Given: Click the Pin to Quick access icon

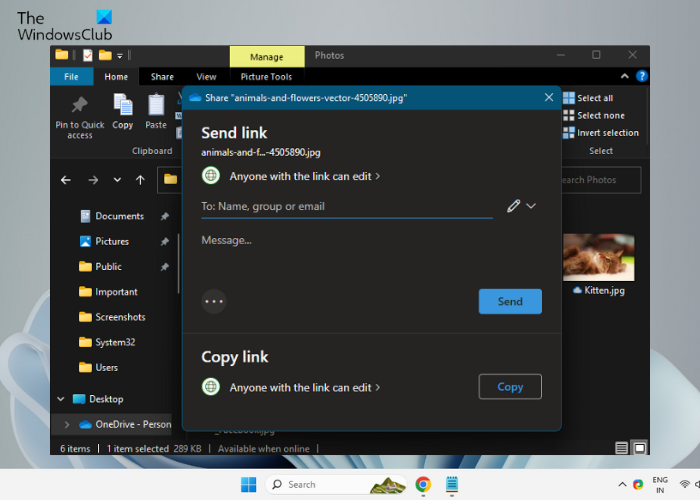Looking at the screenshot, I should [79, 105].
